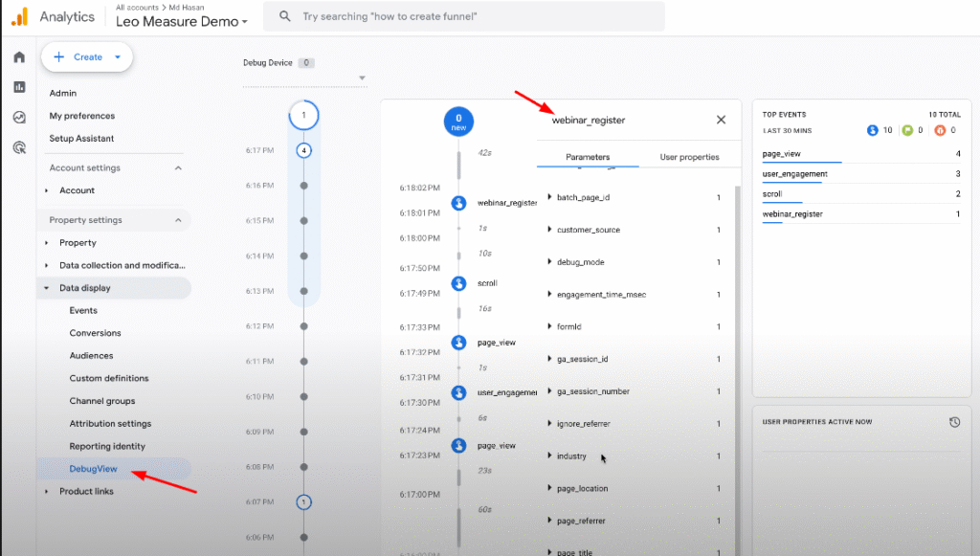Image resolution: width=980 pixels, height=556 pixels.
Task: Collapse the Account settings section
Action: tap(178, 168)
